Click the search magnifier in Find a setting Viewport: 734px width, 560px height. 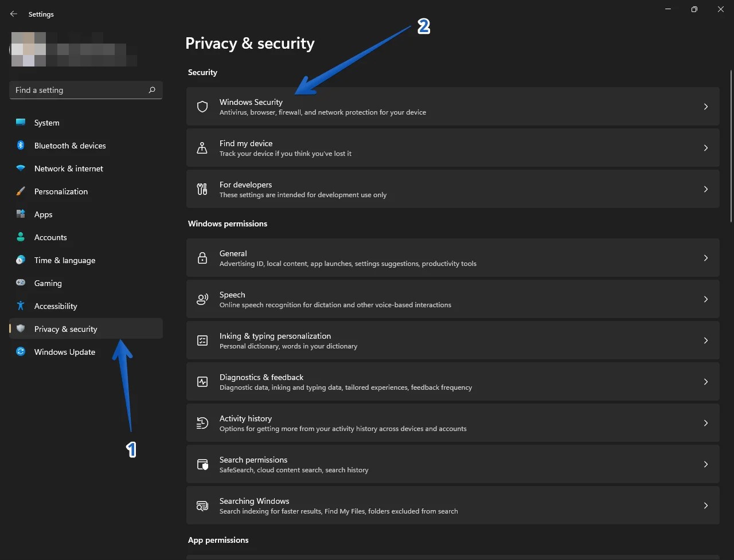[x=151, y=90]
